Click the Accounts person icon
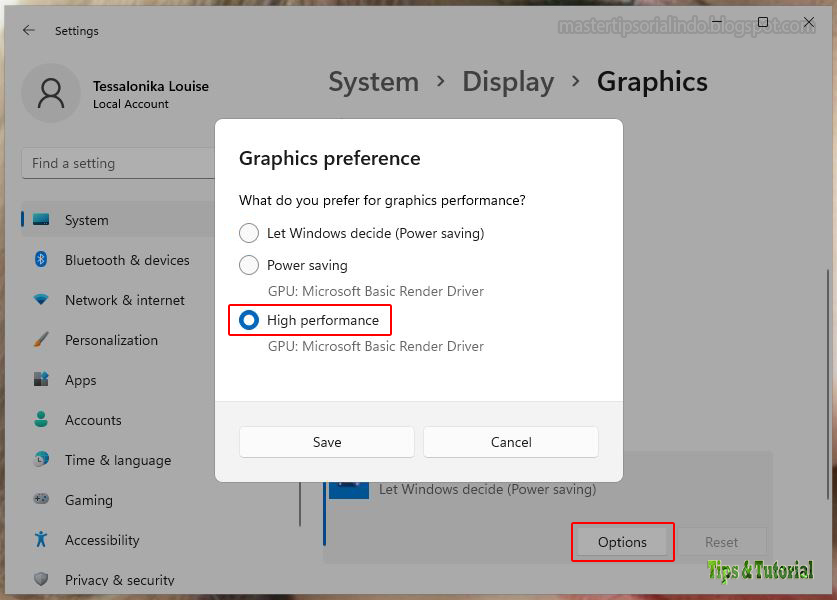Screen dimensions: 837x600 point(41,419)
